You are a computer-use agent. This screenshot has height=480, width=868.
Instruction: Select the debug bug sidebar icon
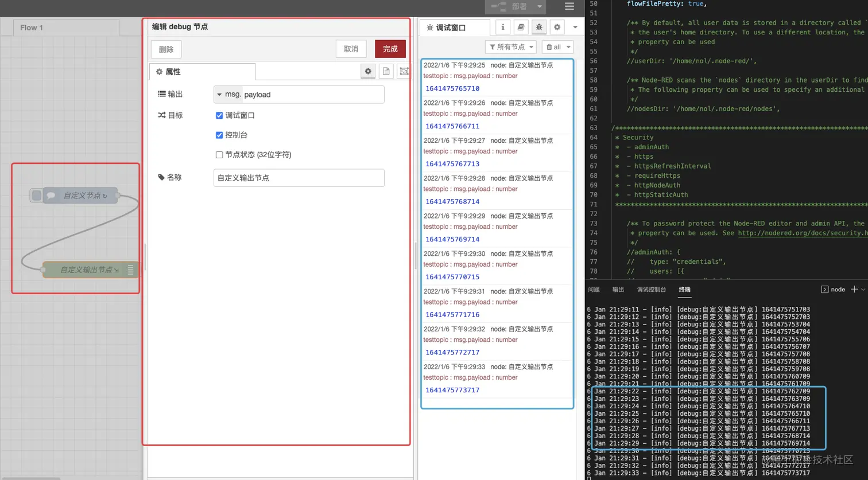[x=539, y=27]
